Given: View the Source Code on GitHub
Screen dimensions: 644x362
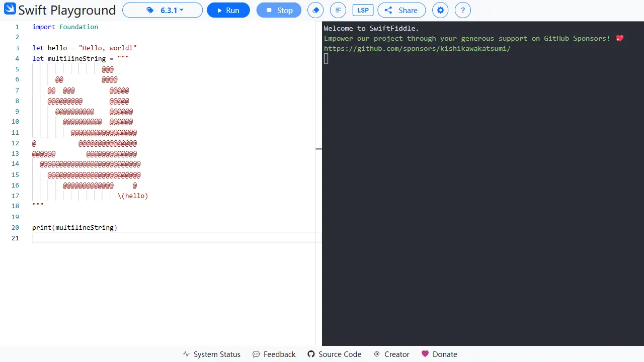Looking at the screenshot, I should click(335, 354).
